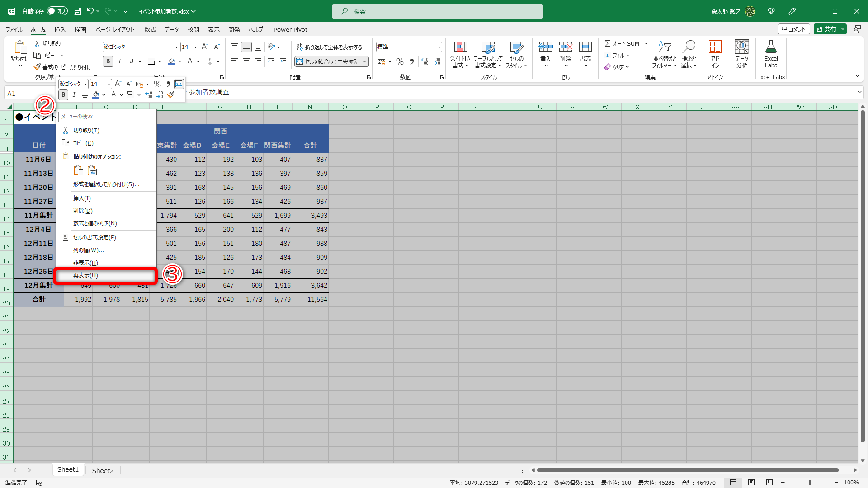Click the Add-ins icon

[715, 47]
